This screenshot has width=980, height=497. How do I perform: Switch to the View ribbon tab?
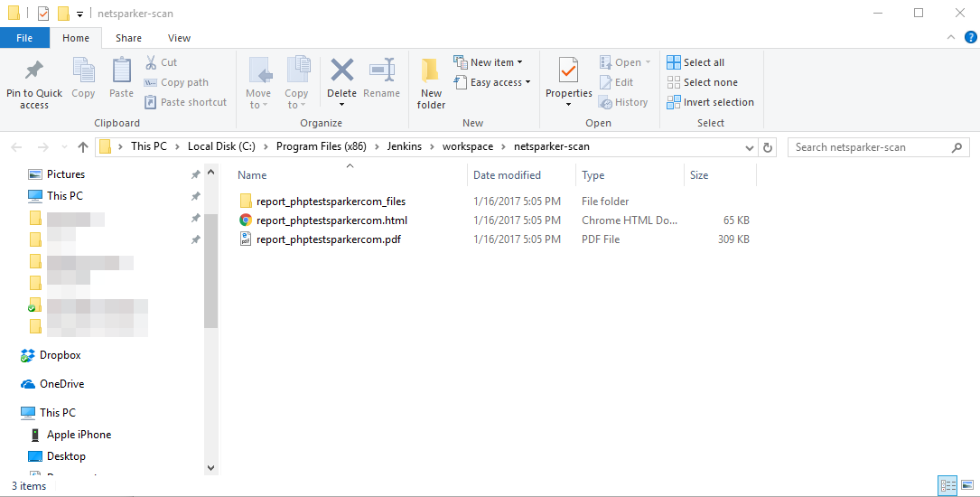click(x=179, y=38)
